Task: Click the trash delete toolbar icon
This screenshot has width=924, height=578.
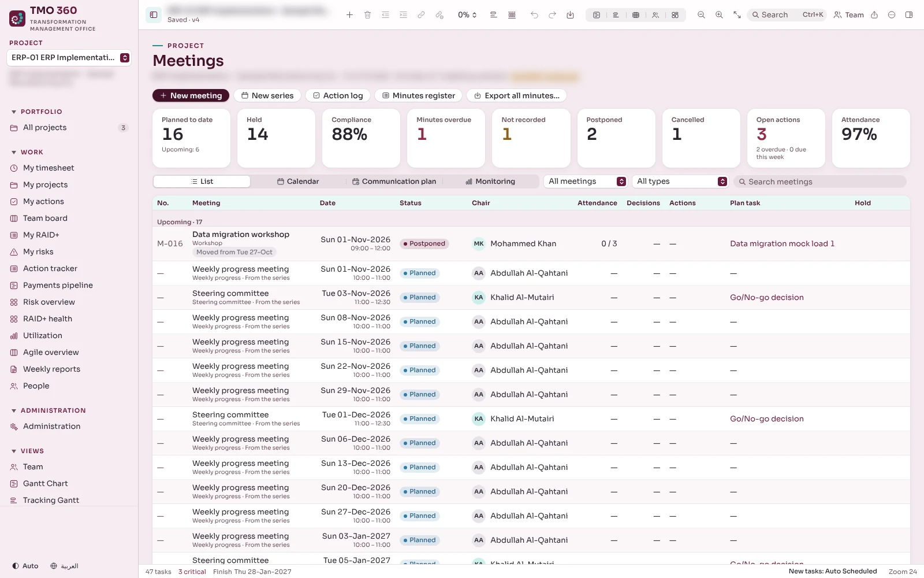Action: 367,15
